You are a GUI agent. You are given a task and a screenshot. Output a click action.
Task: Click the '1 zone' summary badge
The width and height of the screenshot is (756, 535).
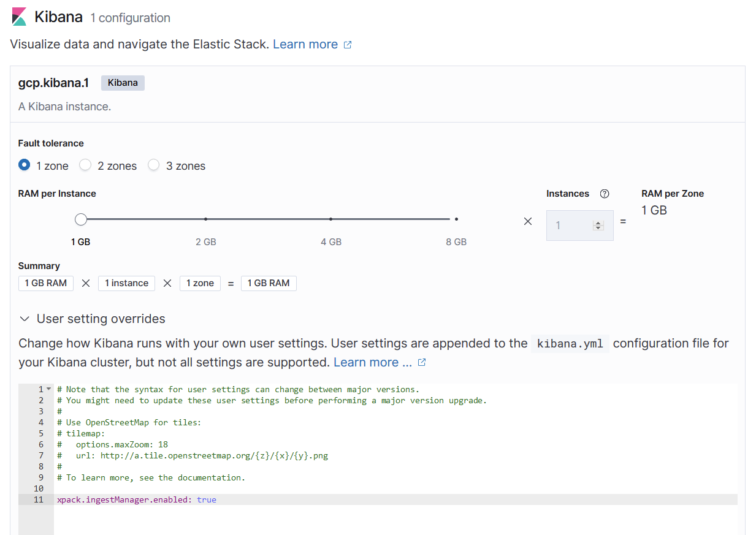[200, 283]
